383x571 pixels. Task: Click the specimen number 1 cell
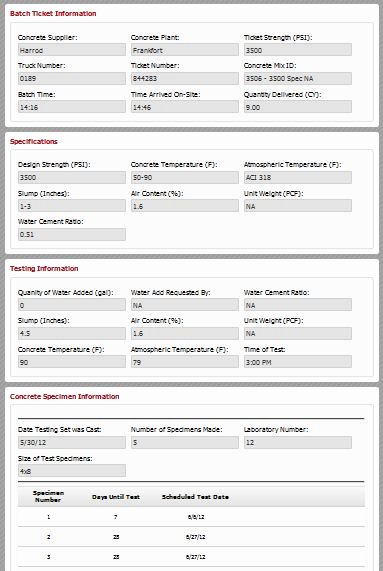[48, 517]
